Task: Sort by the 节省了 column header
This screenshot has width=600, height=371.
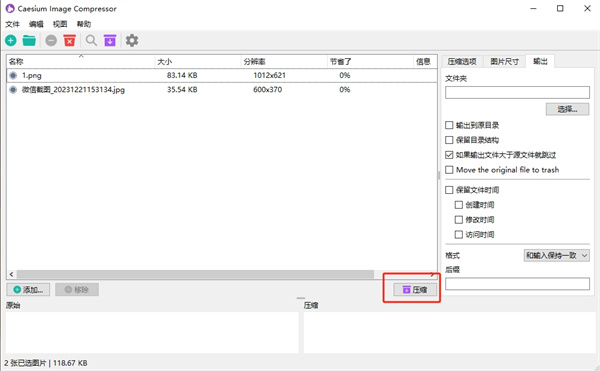Action: point(370,62)
